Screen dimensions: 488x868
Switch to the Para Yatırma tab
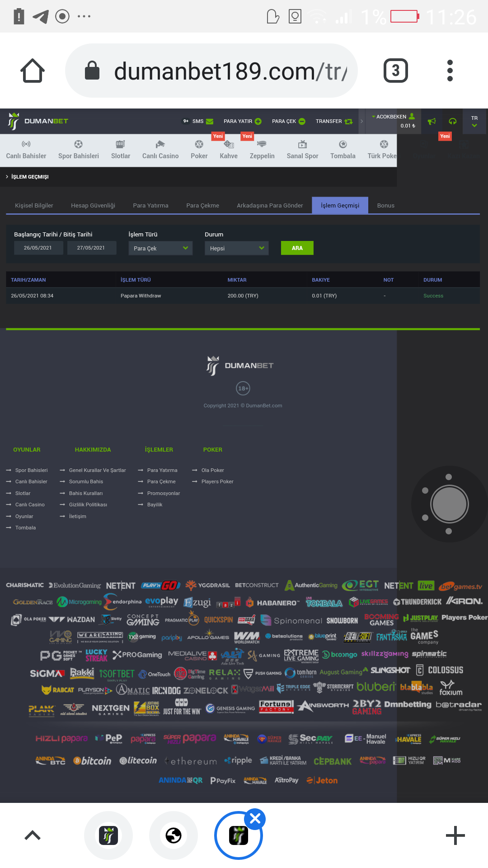pyautogui.click(x=150, y=205)
